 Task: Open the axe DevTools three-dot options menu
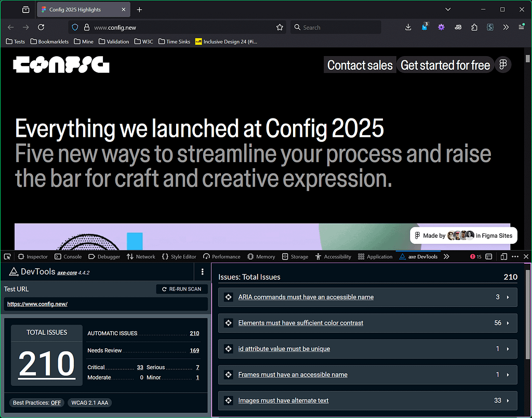tap(202, 272)
